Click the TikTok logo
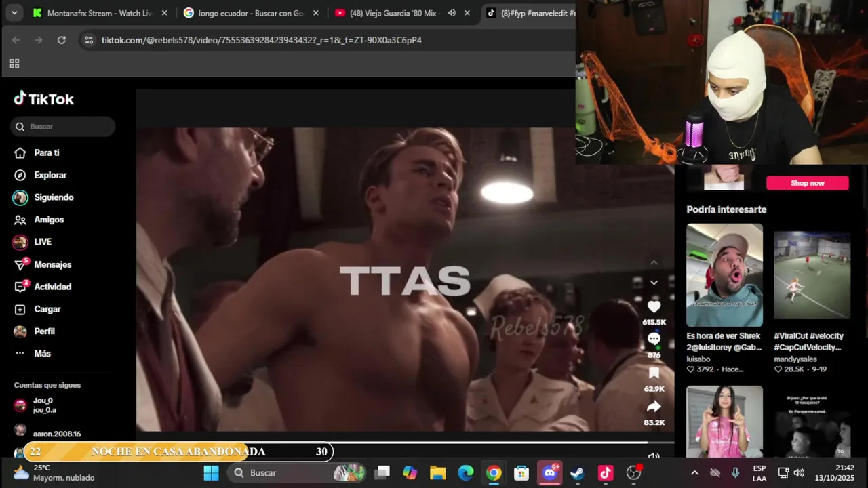The height and width of the screenshot is (488, 868). (x=43, y=99)
